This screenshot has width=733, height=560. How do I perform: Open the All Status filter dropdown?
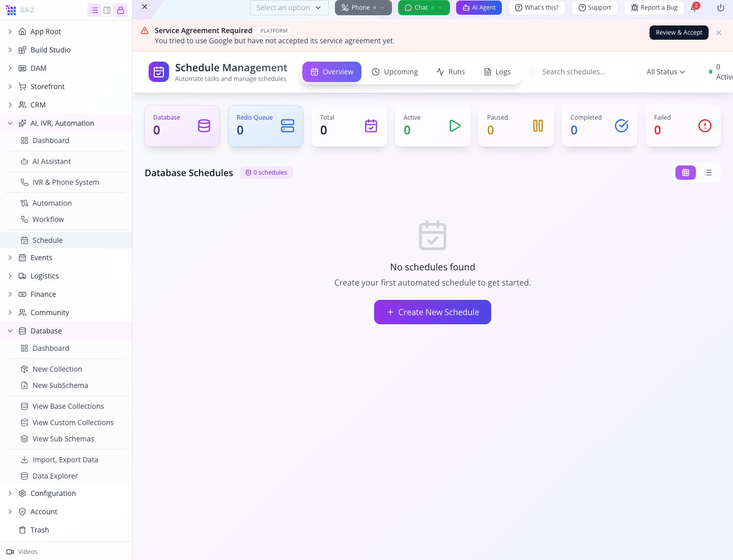click(x=666, y=72)
